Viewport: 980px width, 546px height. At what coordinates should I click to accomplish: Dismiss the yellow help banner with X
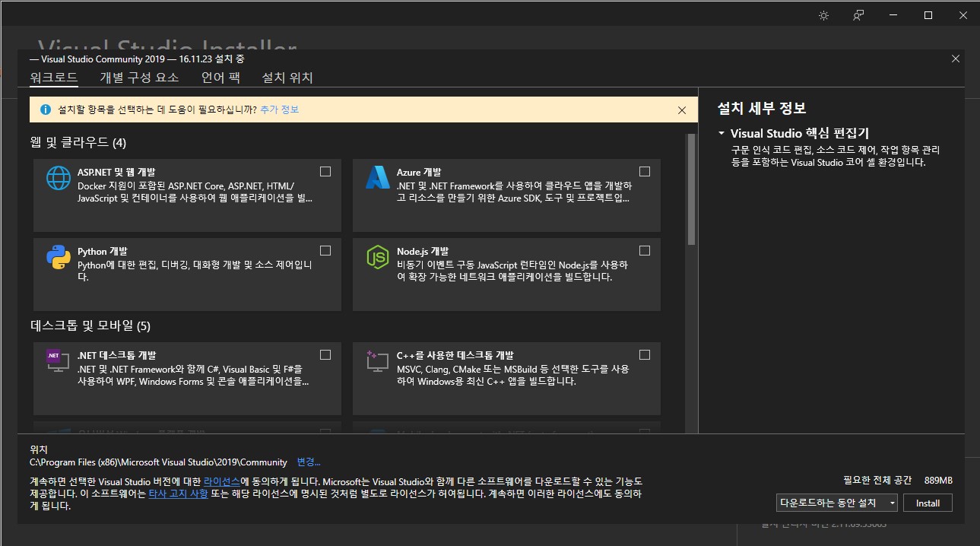[x=682, y=110]
